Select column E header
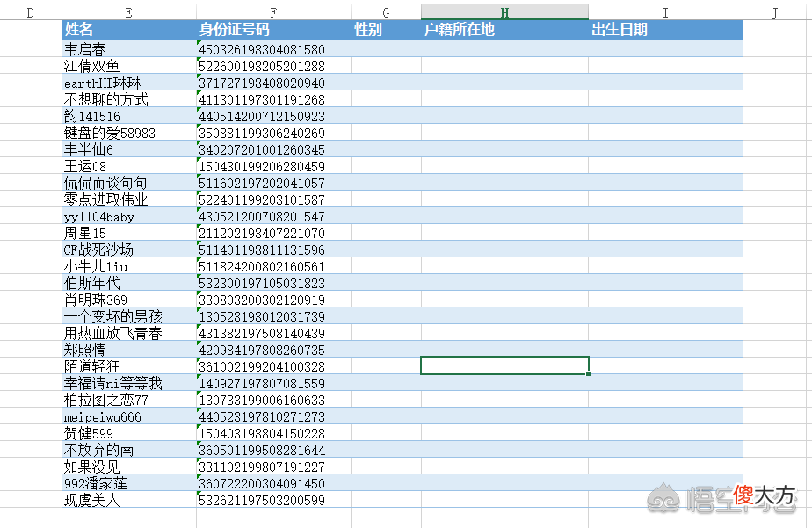Viewport: 812px width, 528px height. (129, 12)
